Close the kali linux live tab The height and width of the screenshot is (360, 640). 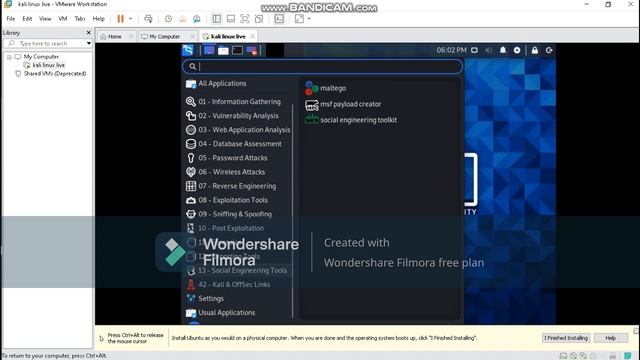pos(253,36)
